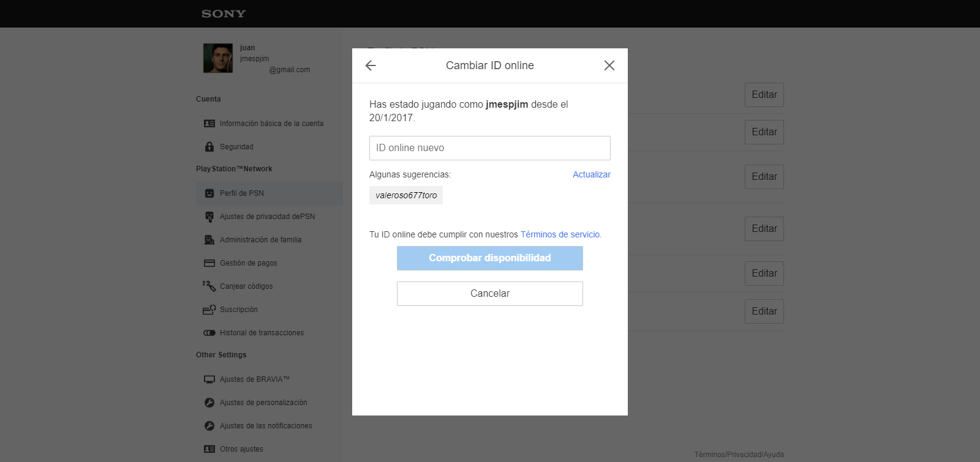Screen dimensions: 980x462
Task: Click the Información básica de la cuenta icon
Action: 209,124
